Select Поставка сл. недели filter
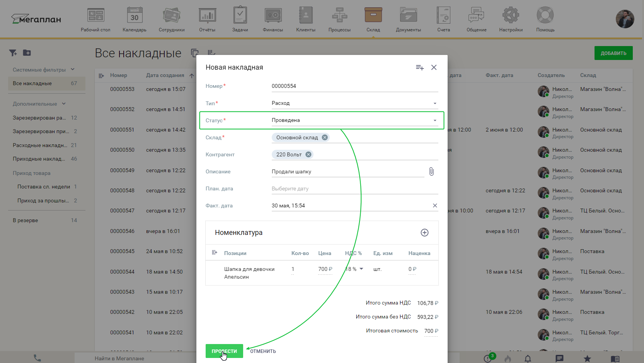Screen dimensions: 644x363 46,187
